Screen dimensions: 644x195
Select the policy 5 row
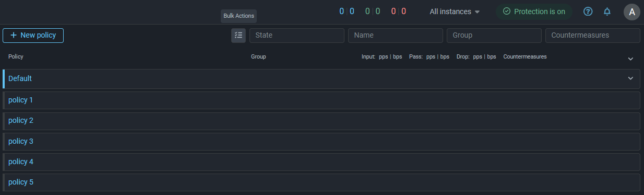[321, 182]
